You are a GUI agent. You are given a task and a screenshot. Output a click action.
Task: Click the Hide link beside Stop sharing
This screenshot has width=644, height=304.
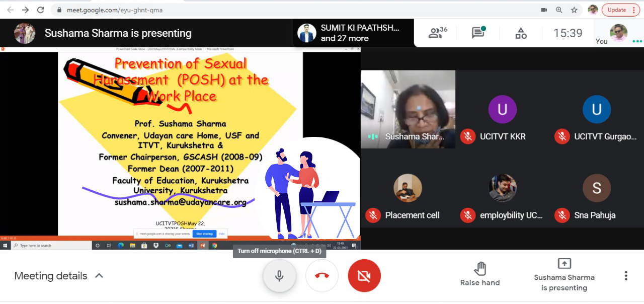tap(221, 234)
